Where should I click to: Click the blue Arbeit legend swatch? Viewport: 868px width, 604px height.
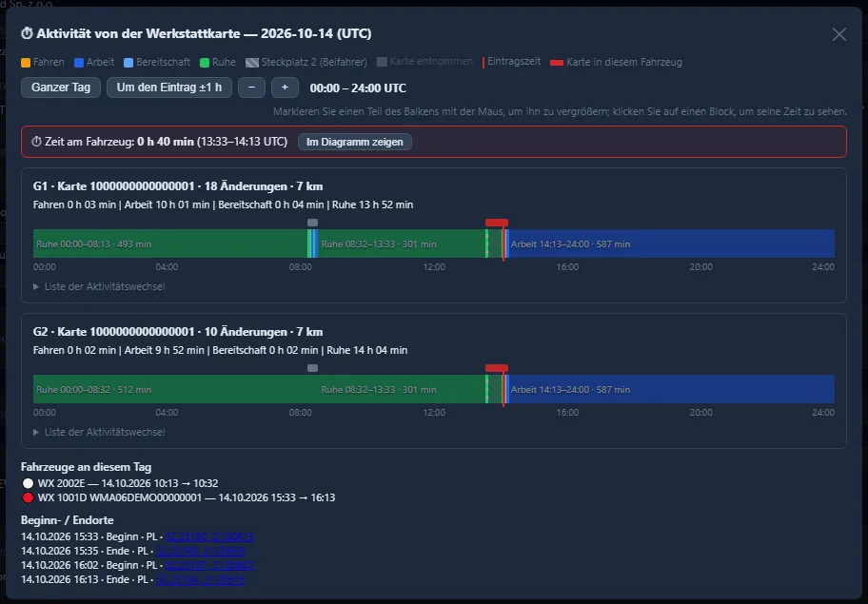79,63
